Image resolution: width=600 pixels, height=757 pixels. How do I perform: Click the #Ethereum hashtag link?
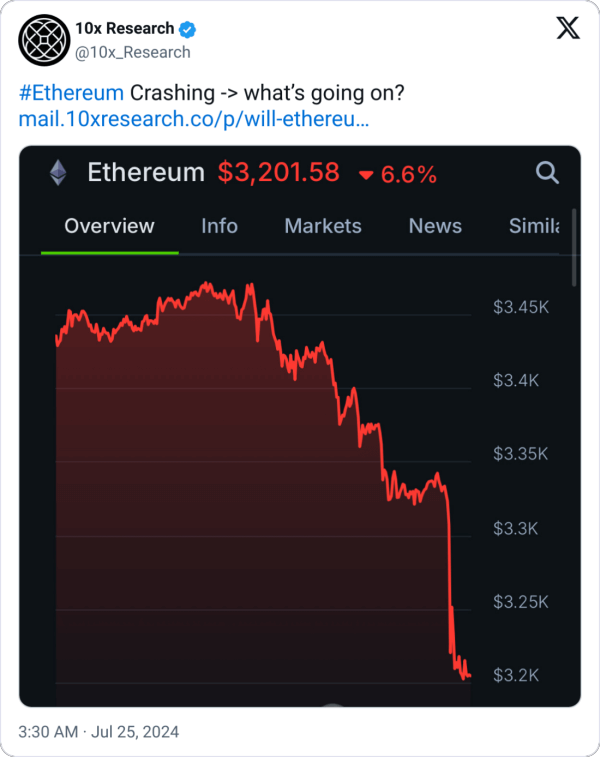71,94
